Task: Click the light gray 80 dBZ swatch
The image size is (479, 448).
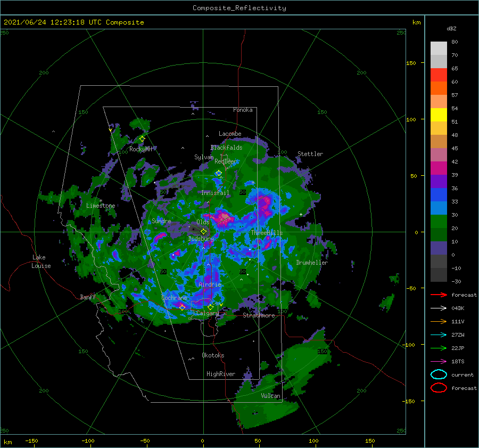Action: click(439, 48)
